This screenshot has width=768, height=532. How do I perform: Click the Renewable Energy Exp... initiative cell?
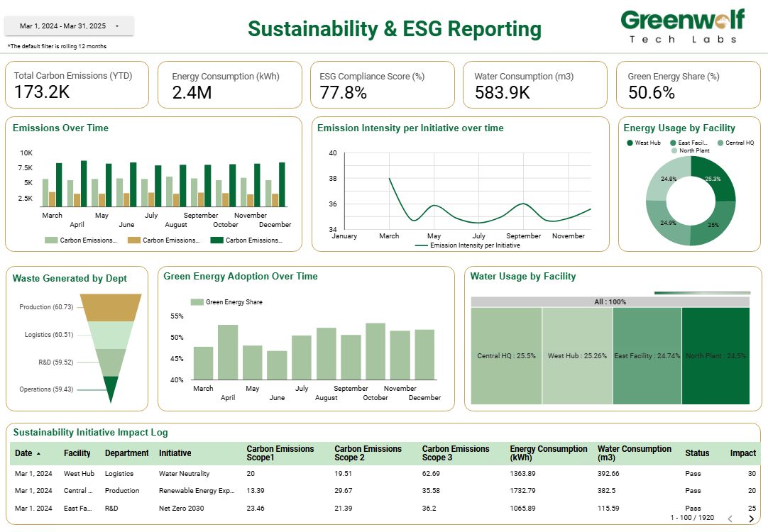tap(197, 491)
